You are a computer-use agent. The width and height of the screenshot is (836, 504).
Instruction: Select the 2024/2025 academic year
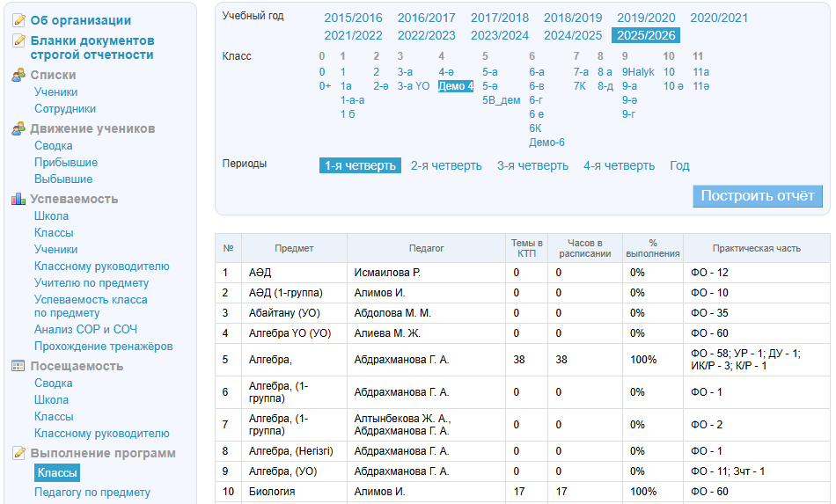click(x=573, y=35)
